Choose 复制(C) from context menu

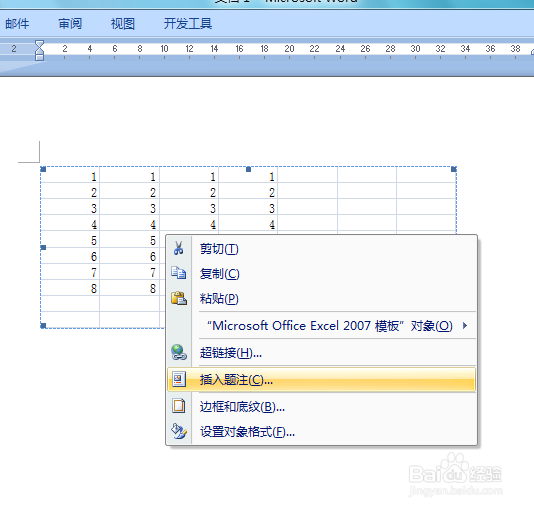click(321, 274)
